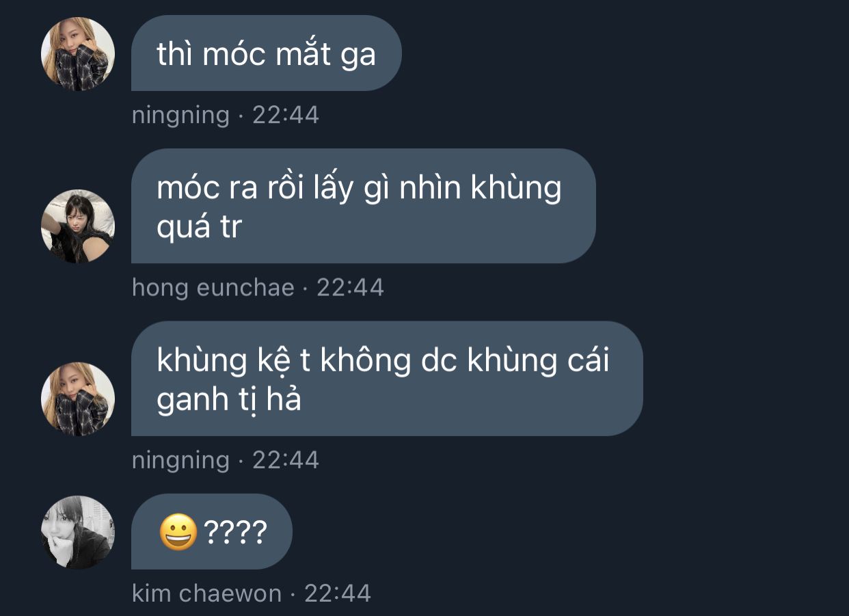Select the "móc ra rồi lấy gì nhìn" bubble
This screenshot has height=616, width=849.
[x=363, y=206]
